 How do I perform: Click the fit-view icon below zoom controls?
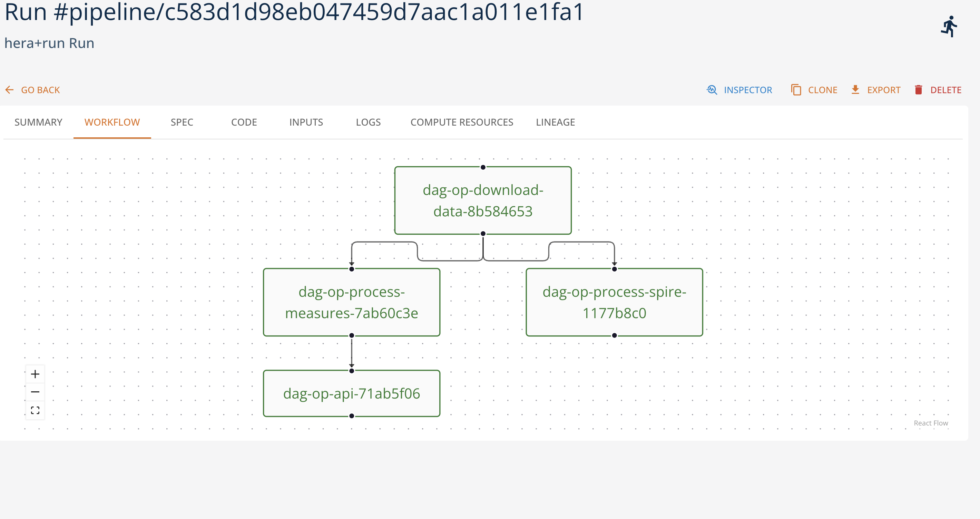coord(35,410)
